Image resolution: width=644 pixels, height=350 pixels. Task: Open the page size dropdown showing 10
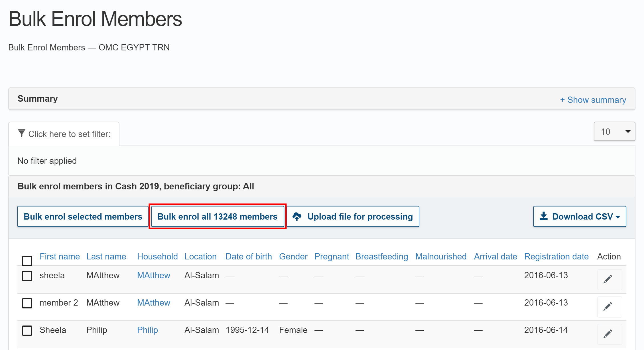[x=614, y=132]
